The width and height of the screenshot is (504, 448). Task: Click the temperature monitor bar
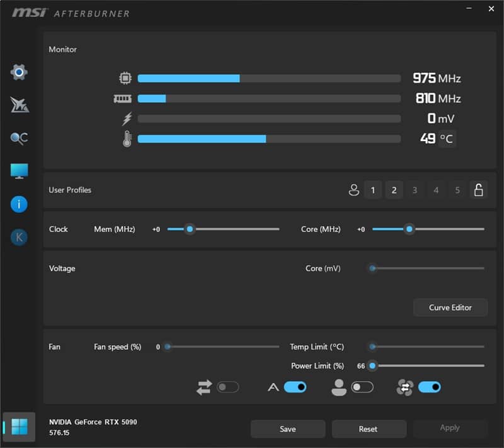coord(269,139)
